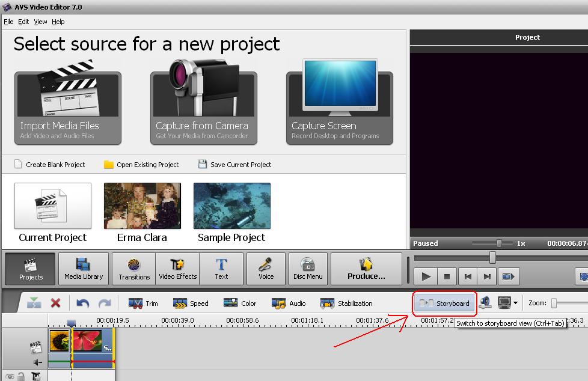Select the Audio tool

click(x=289, y=303)
